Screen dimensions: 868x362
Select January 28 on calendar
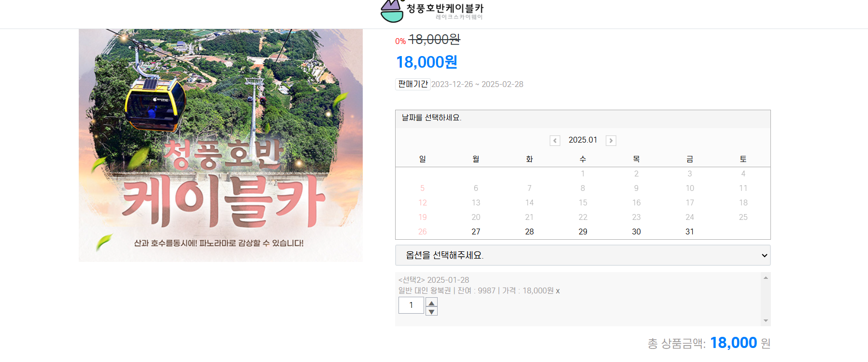[529, 232]
